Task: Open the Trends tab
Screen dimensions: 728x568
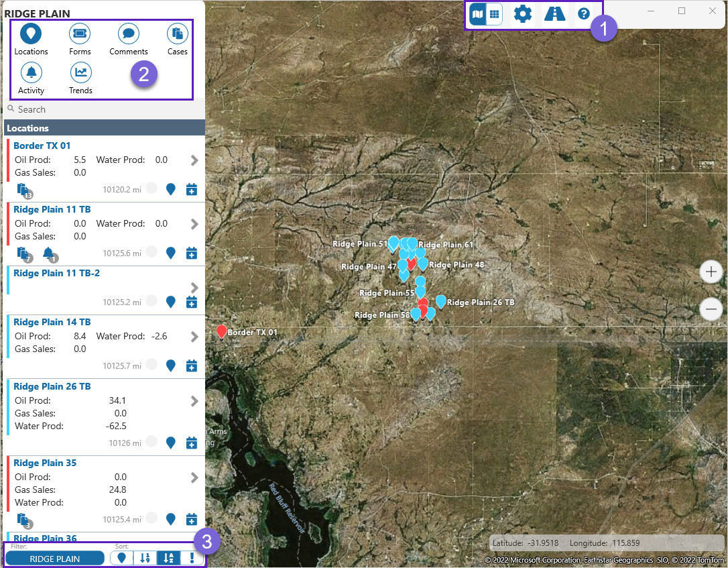Action: coord(80,78)
